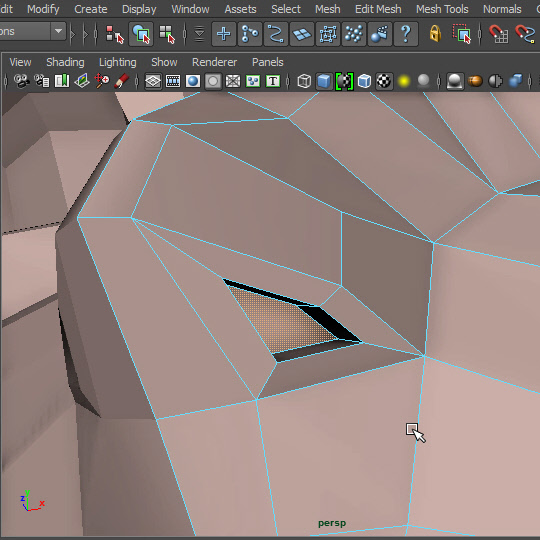The width and height of the screenshot is (540, 540).
Task: Open the Modify menu
Action: click(43, 9)
